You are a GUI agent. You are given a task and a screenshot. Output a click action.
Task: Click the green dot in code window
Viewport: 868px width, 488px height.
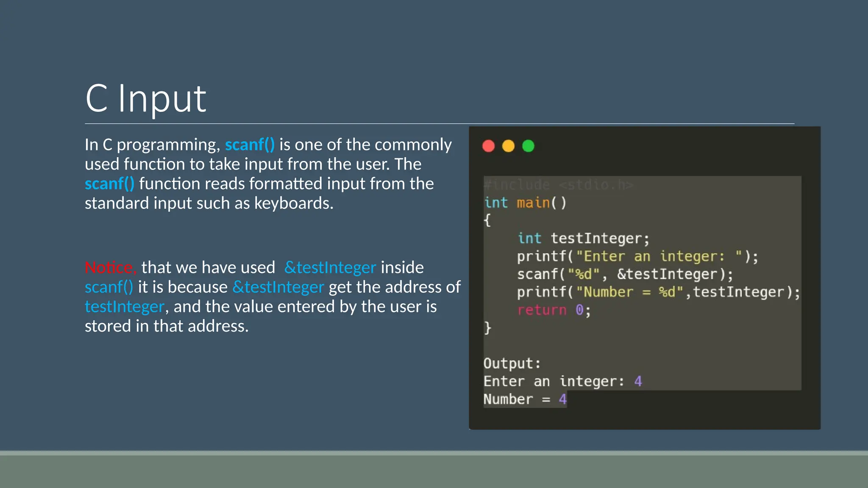click(528, 146)
